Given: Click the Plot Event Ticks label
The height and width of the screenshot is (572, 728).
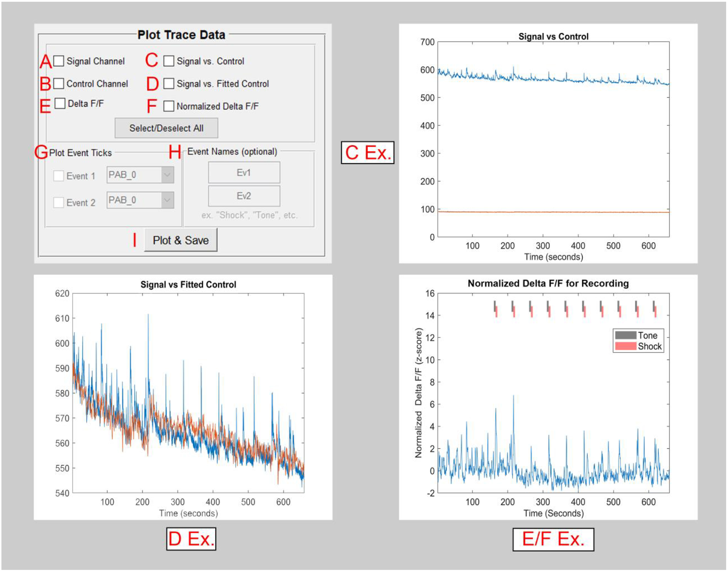Looking at the screenshot, I should [x=80, y=153].
